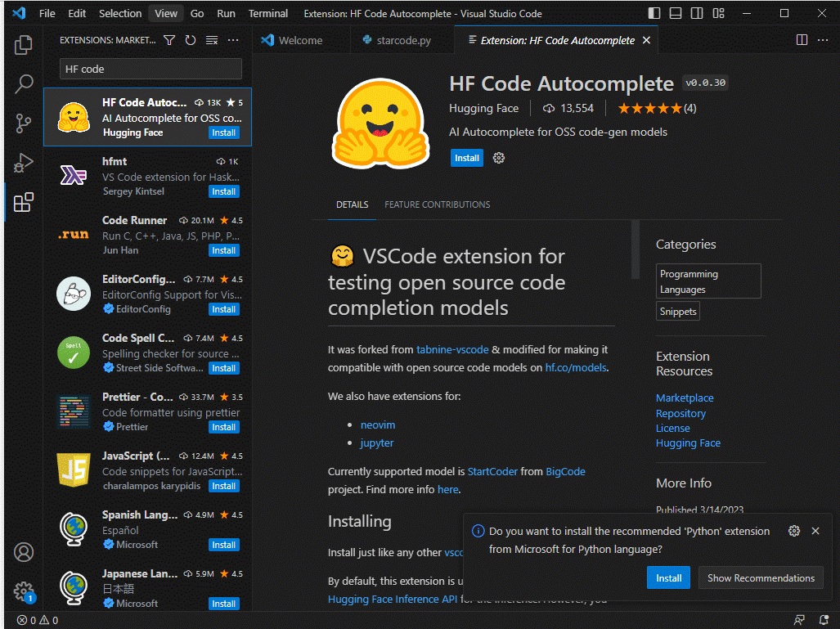840x629 pixels.
Task: Click the Hugging Face publisher name
Action: (483, 109)
